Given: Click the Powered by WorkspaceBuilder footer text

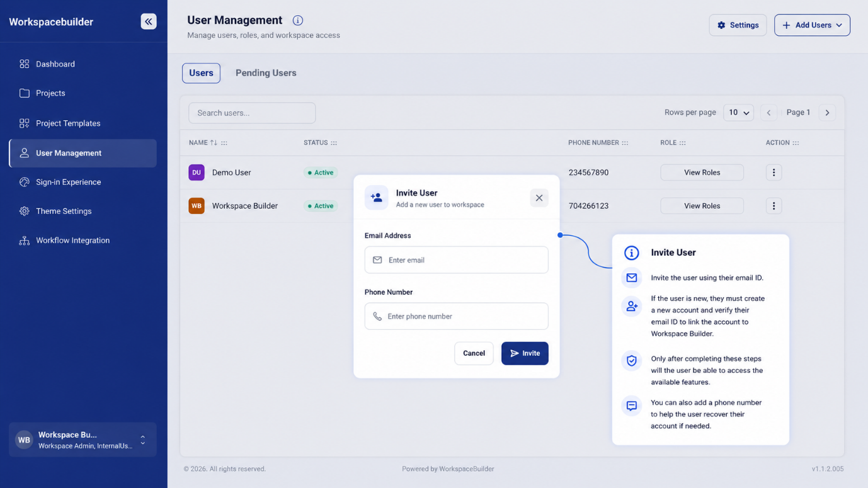Looking at the screenshot, I should [x=448, y=469].
